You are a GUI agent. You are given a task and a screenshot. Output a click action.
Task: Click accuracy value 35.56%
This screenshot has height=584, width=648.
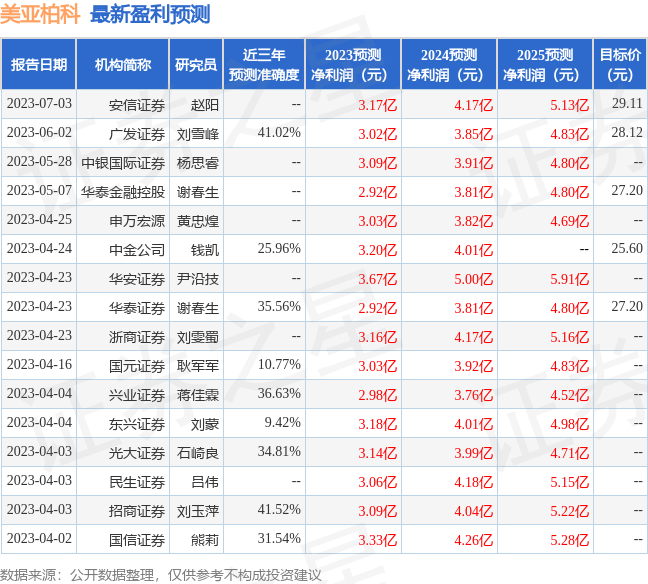click(x=279, y=307)
